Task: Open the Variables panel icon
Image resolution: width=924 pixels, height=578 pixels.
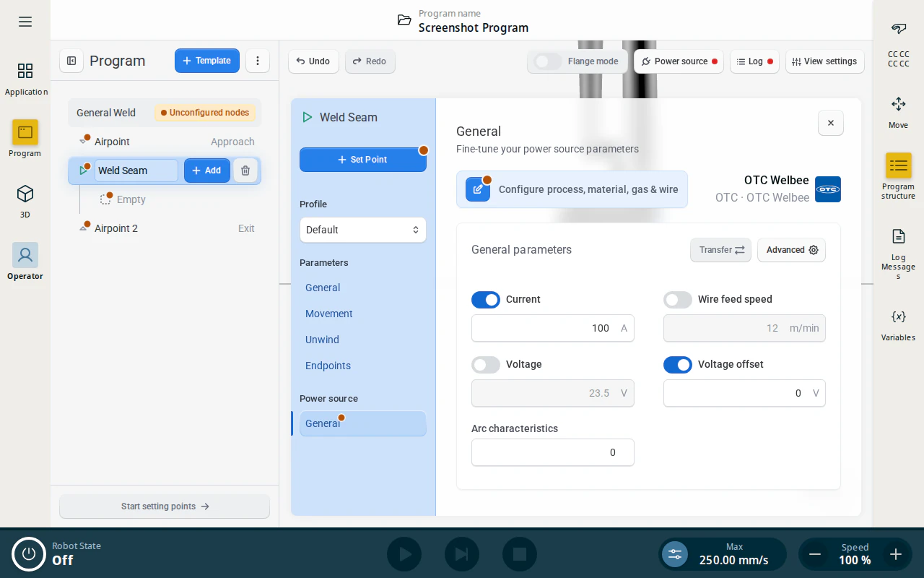Action: click(x=899, y=316)
